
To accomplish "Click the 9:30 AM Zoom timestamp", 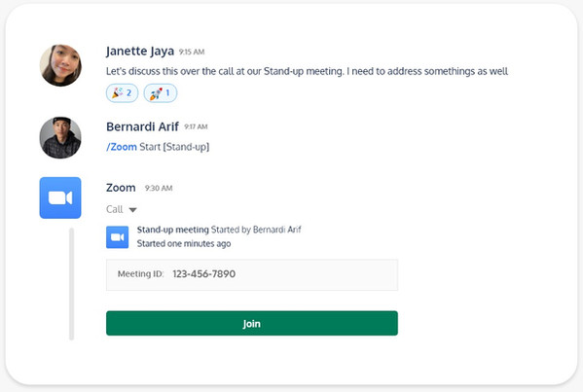I will (159, 189).
